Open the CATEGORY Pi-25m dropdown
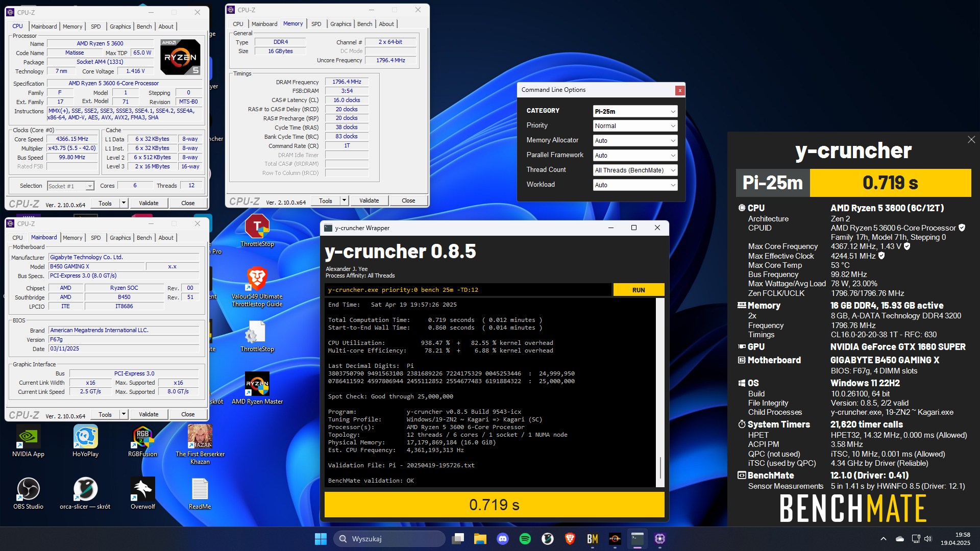 tap(635, 111)
